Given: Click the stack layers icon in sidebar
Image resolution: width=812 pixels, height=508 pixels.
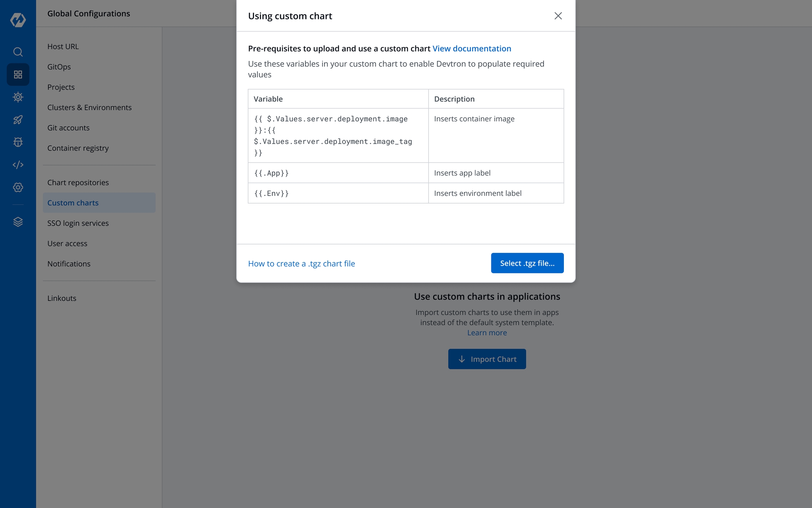Looking at the screenshot, I should coord(18,222).
